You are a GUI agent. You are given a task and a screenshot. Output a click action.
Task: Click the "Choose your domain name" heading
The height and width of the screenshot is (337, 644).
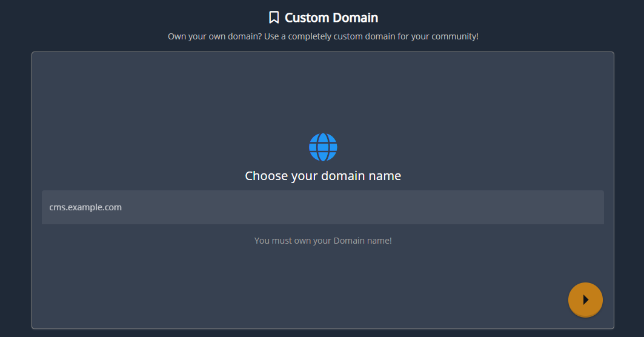point(323,176)
